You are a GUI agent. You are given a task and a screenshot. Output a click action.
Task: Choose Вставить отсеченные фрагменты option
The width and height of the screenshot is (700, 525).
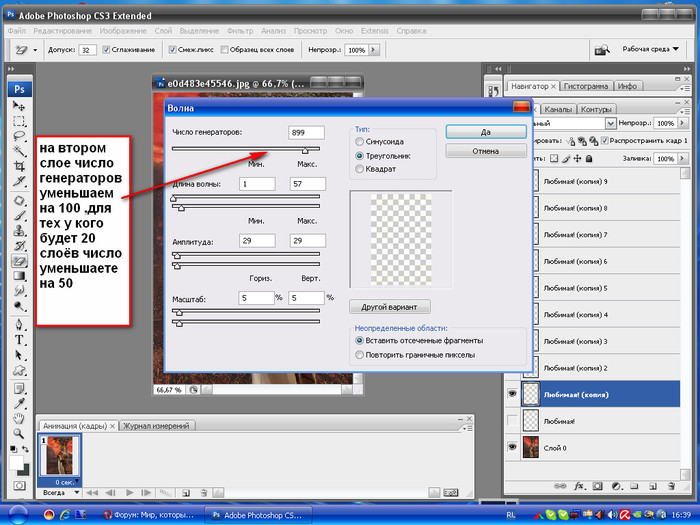[359, 341]
